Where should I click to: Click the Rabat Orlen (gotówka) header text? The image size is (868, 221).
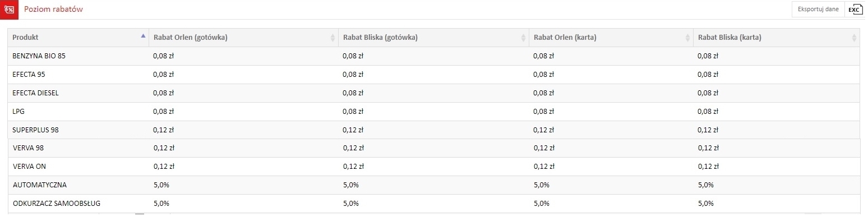click(190, 38)
